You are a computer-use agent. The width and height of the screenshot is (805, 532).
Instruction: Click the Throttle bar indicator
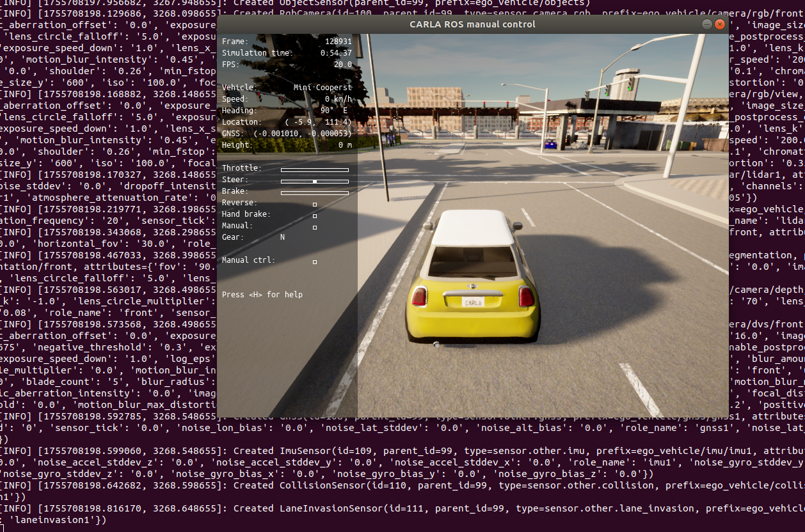315,170
